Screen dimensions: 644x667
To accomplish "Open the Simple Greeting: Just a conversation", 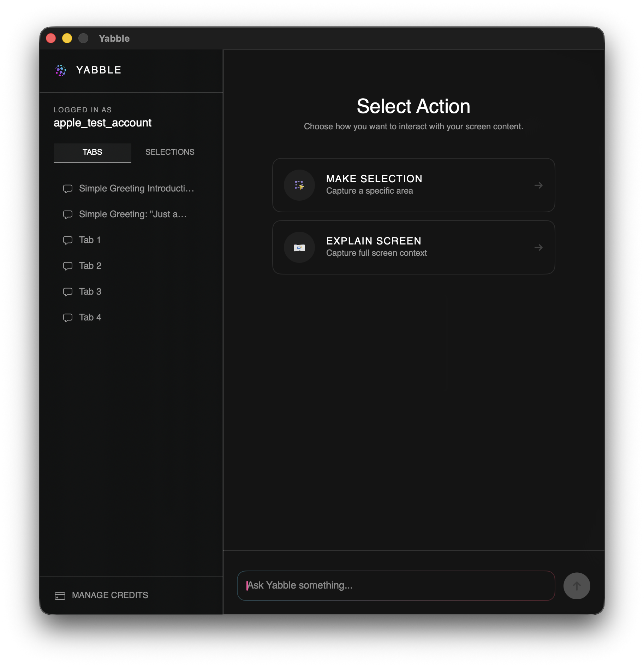I will 132,214.
